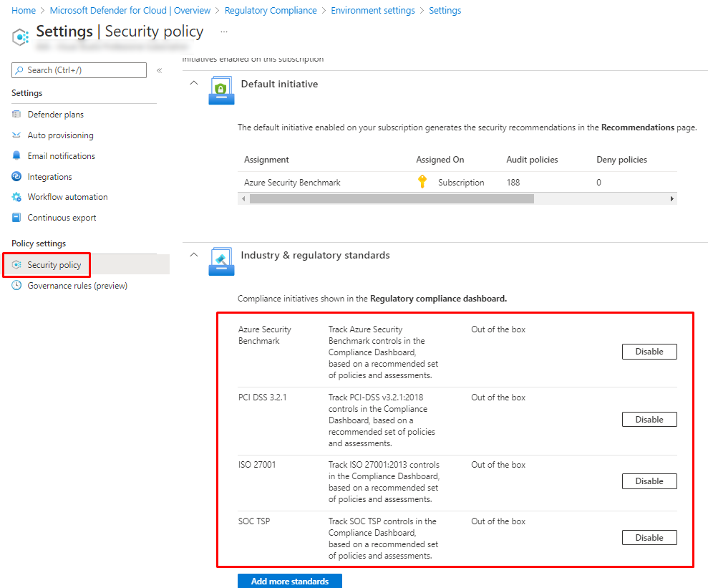Click the Email notifications bell icon
Image resolution: width=708 pixels, height=588 pixels.
click(x=17, y=156)
